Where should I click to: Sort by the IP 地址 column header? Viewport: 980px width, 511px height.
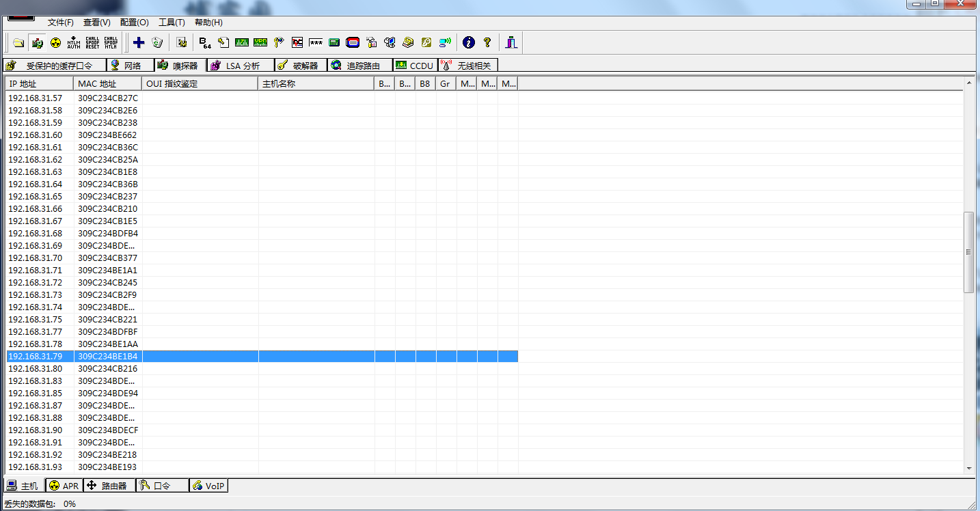40,84
